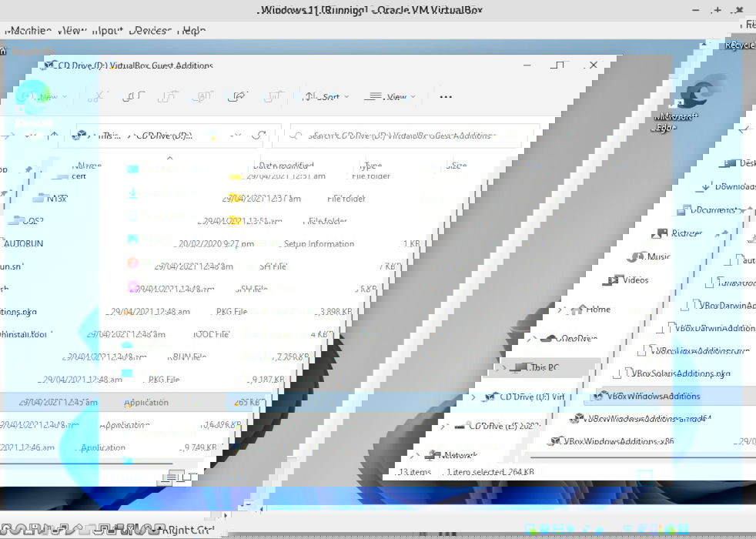Click the 'CD Drive (D:)' address bar breadcrumb
The image size is (756, 539).
click(x=165, y=136)
